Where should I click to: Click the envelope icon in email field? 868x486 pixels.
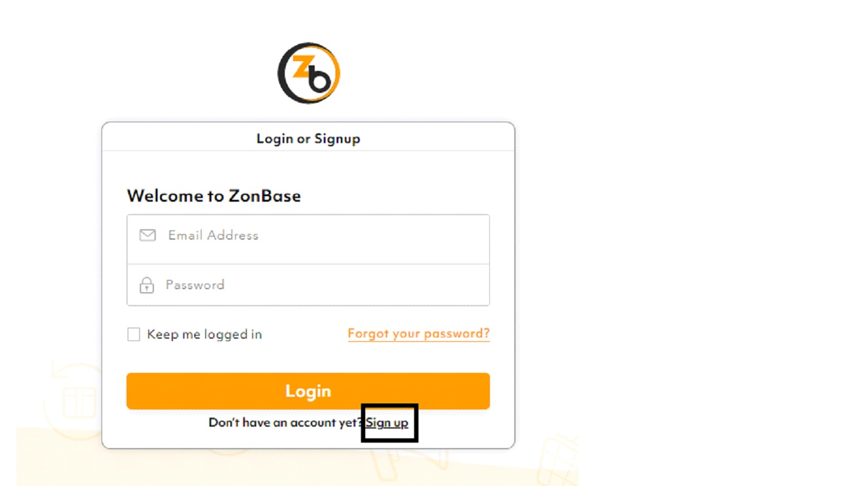(x=147, y=235)
